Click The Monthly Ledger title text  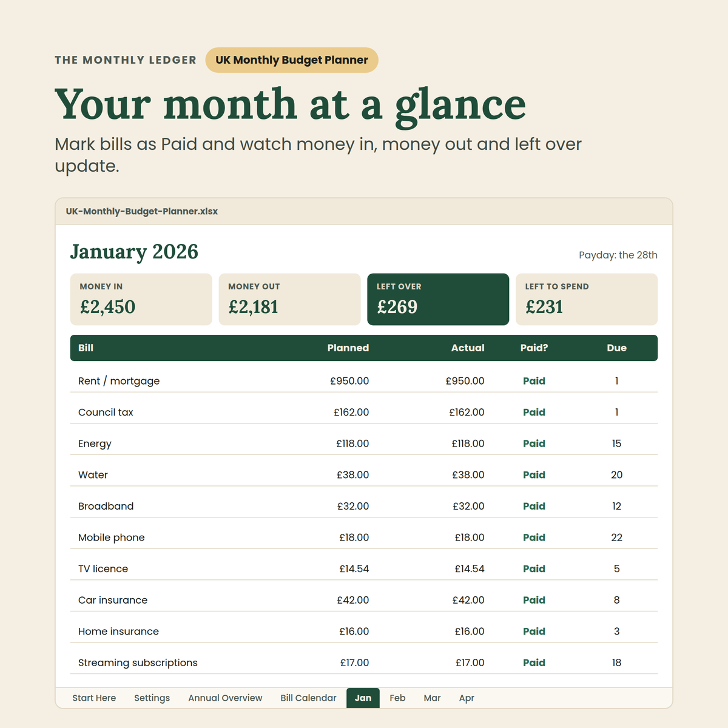[126, 60]
